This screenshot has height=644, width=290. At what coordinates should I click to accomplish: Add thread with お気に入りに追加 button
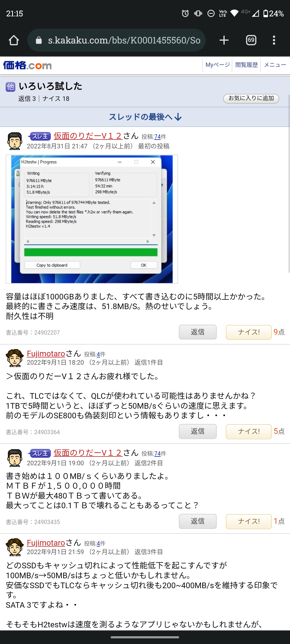(x=251, y=98)
